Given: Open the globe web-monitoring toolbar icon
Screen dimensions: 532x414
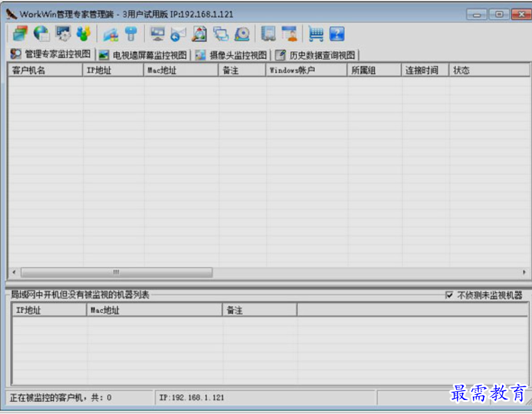Looking at the screenshot, I should coord(41,33).
